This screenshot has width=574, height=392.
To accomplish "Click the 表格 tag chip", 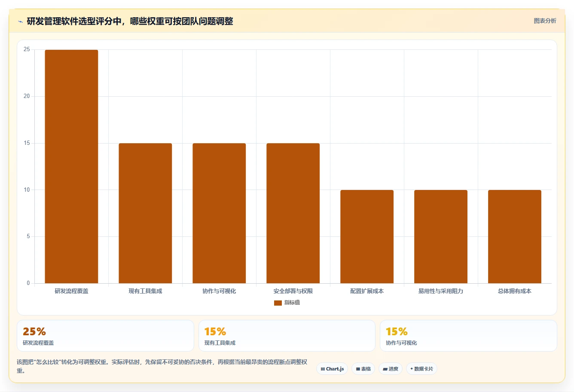I will tap(363, 369).
